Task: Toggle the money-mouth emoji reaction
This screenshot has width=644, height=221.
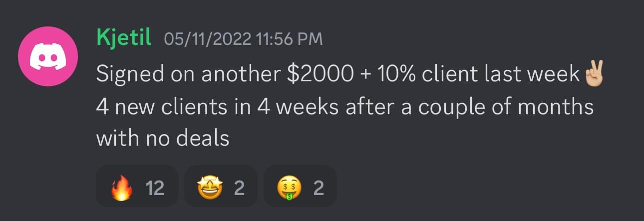Action: click(300, 187)
